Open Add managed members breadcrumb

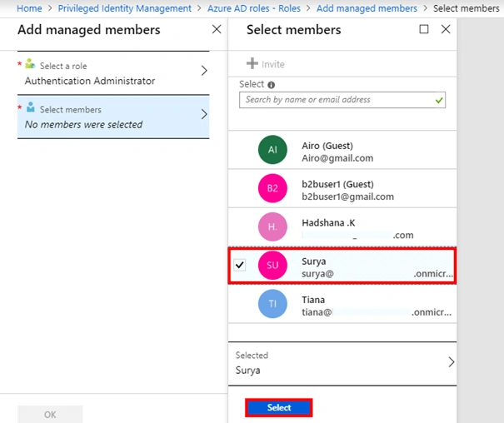[367, 8]
